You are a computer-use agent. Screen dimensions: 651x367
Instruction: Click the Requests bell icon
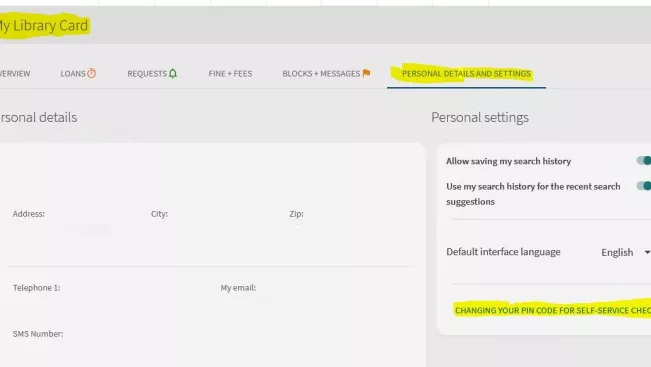(x=173, y=73)
